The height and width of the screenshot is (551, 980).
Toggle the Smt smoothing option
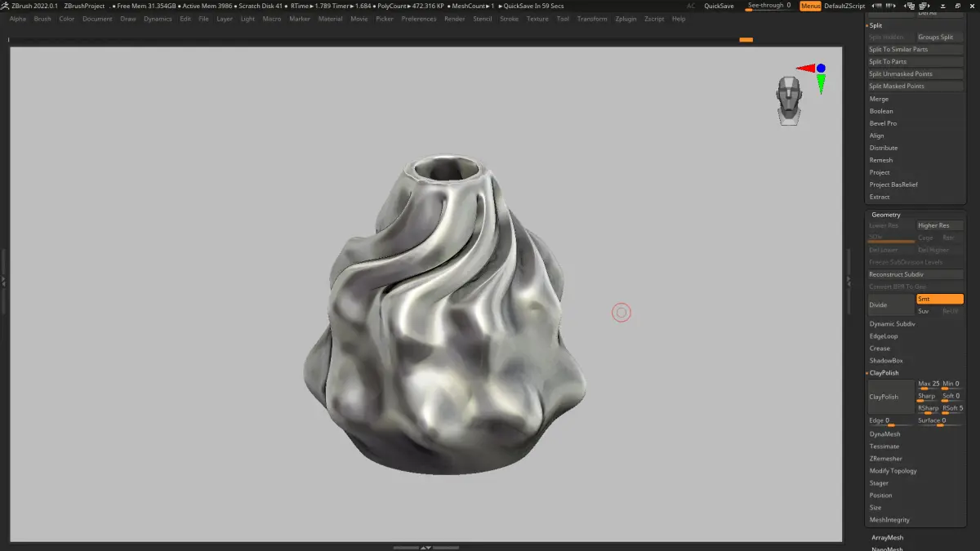pyautogui.click(x=940, y=299)
